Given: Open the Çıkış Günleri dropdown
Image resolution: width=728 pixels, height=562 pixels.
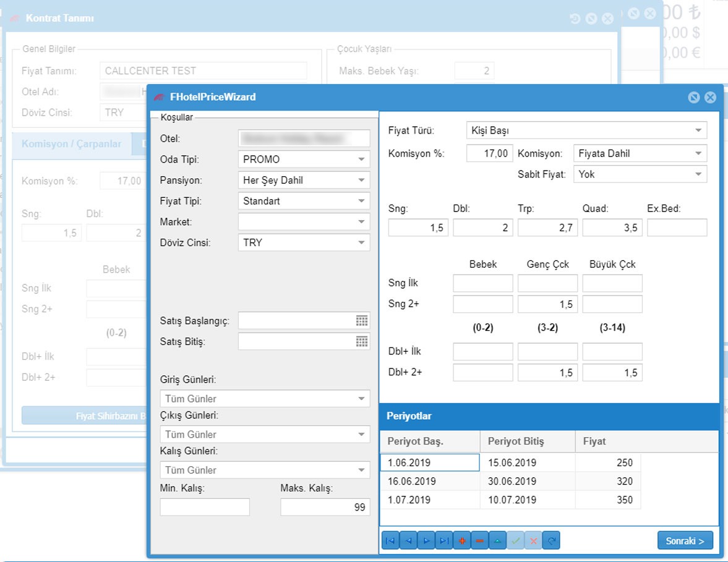Looking at the screenshot, I should click(361, 435).
